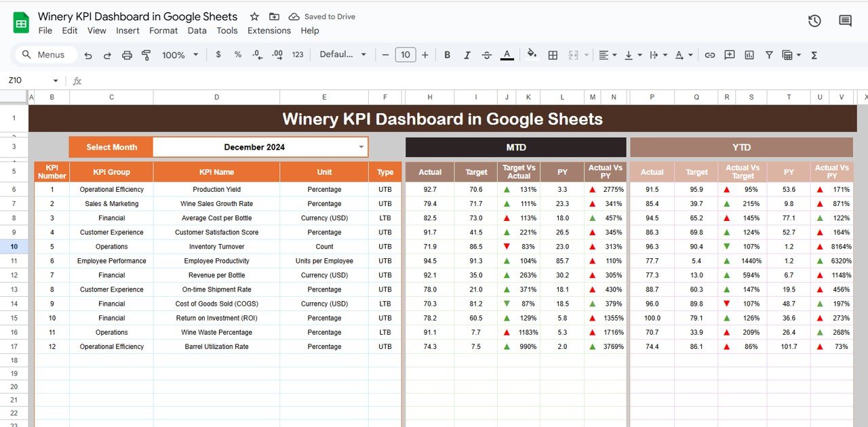Open the comments panel icon
The width and height of the screenshot is (868, 427).
(x=845, y=21)
